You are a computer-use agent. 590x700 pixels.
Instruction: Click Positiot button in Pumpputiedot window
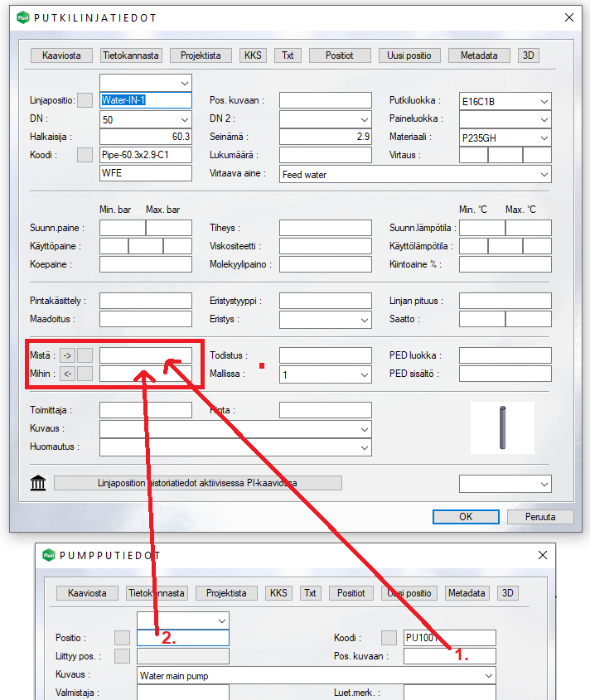(351, 593)
